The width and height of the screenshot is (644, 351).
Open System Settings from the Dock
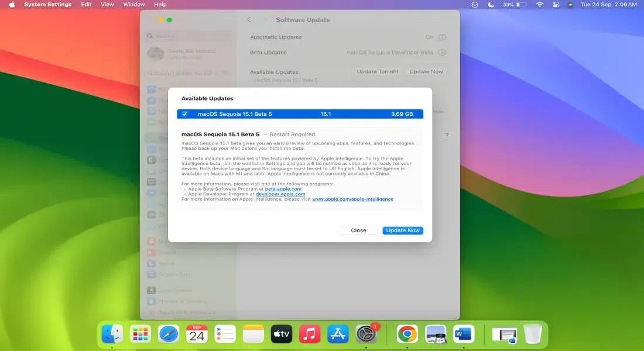(x=366, y=334)
